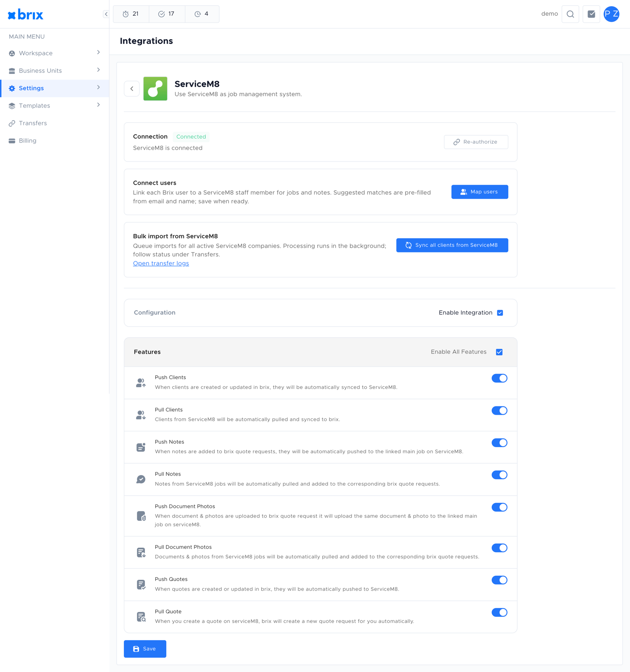This screenshot has height=672, width=630.
Task: Click the Settings gear icon
Action: click(x=12, y=88)
